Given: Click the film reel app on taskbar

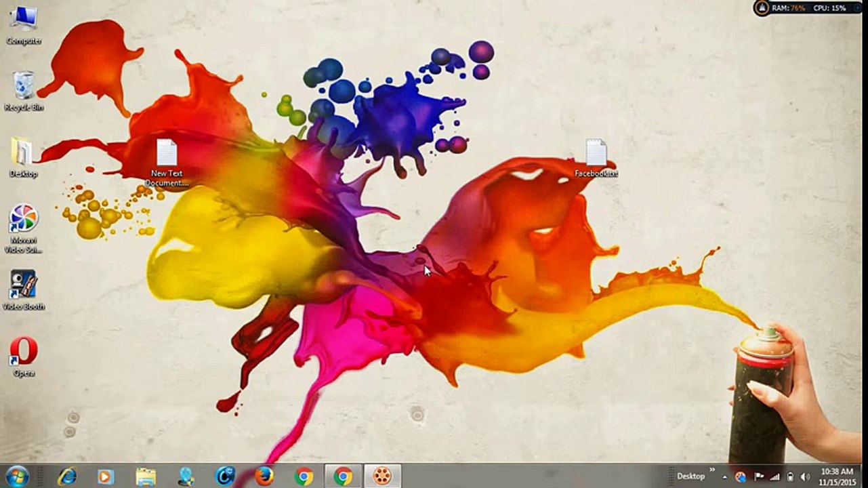Looking at the screenshot, I should pos(382,476).
